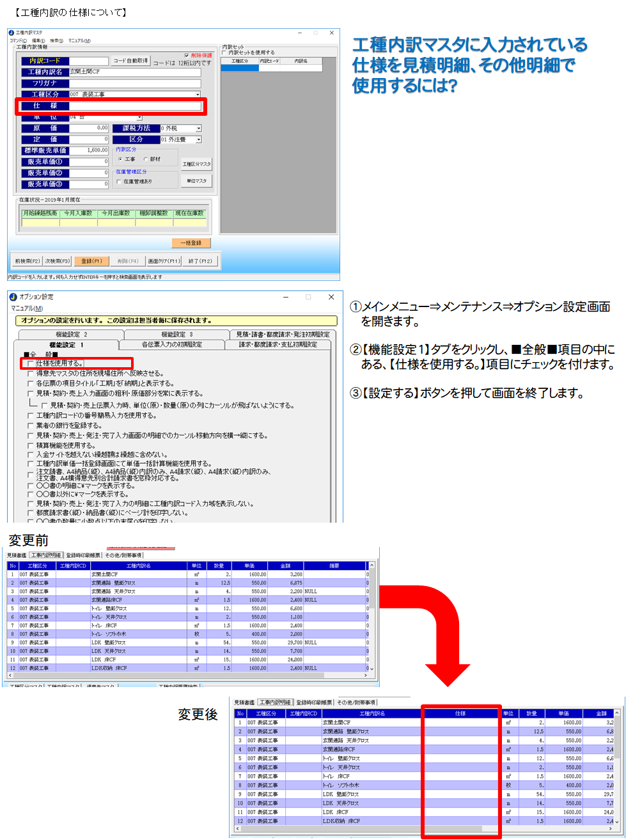Click into the 仕様 text field
This screenshot has width=626, height=840.
pos(135,106)
